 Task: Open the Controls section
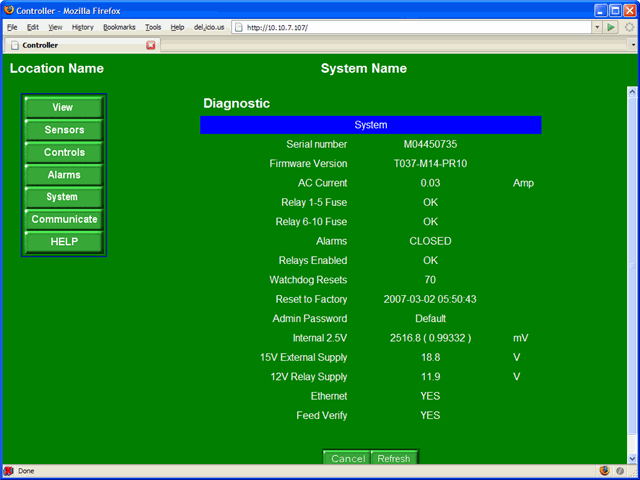[x=63, y=152]
